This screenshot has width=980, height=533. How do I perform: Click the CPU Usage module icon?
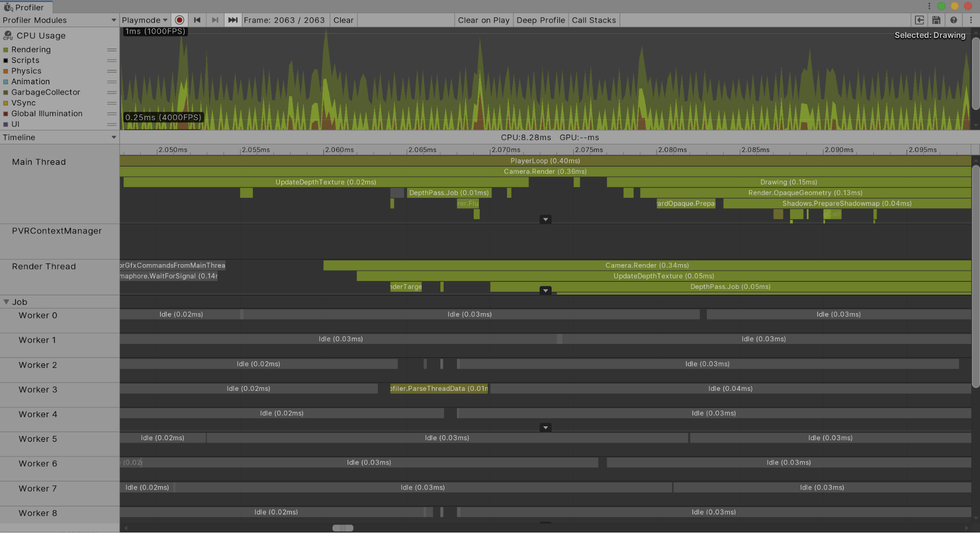[x=8, y=36]
